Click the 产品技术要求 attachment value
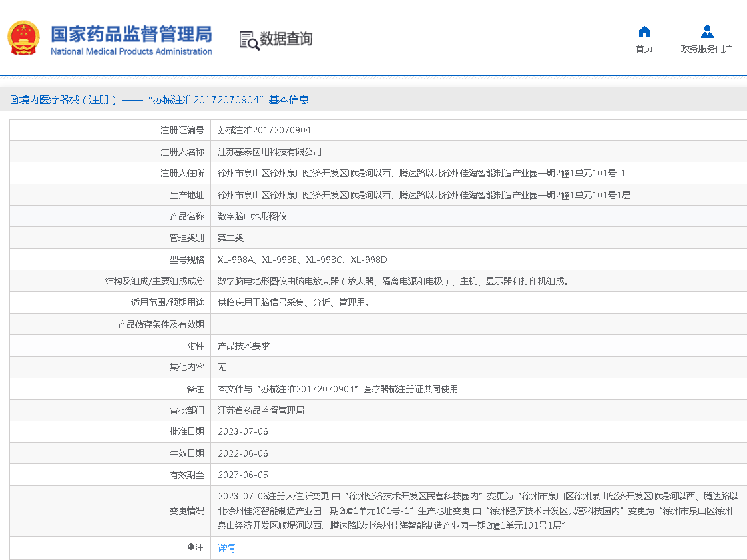Viewport: 747px width, 560px height. point(244,346)
